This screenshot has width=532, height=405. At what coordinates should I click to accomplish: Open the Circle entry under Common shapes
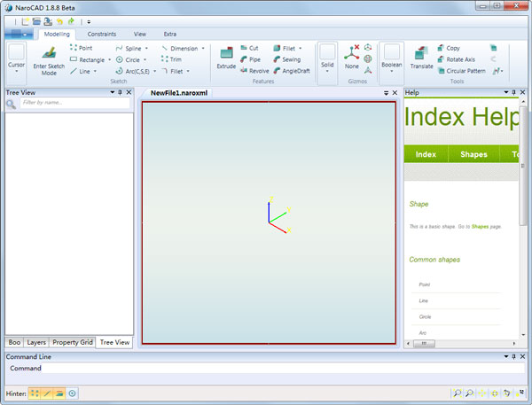click(x=425, y=316)
